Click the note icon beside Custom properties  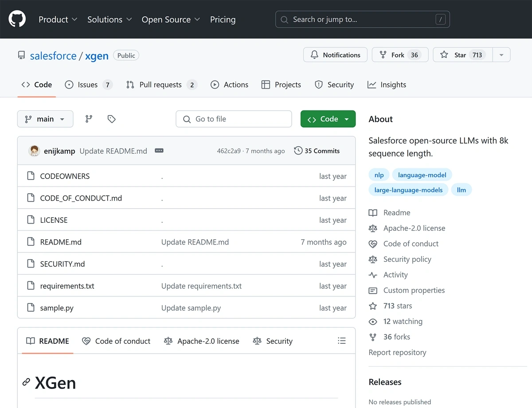(x=373, y=290)
